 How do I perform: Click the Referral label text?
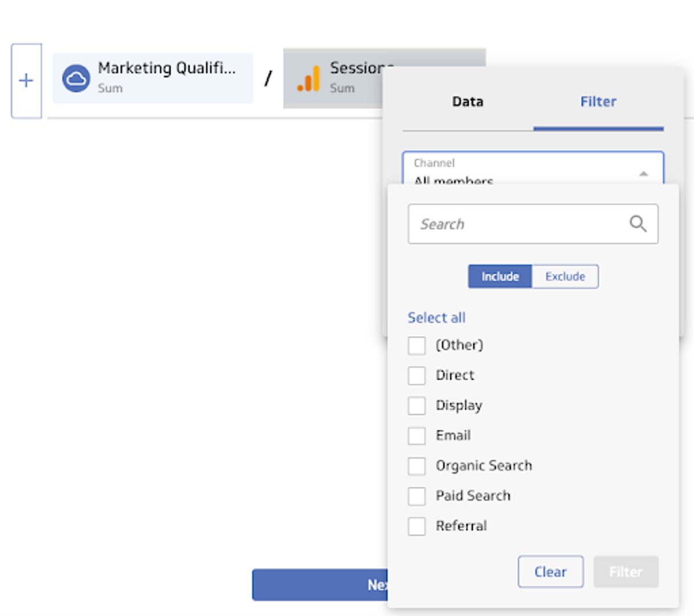click(461, 526)
